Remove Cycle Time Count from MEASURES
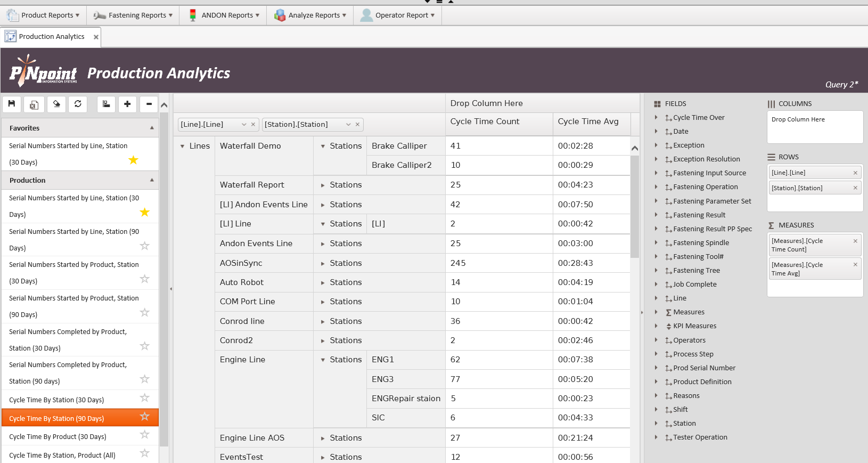868x463 pixels. tap(855, 241)
